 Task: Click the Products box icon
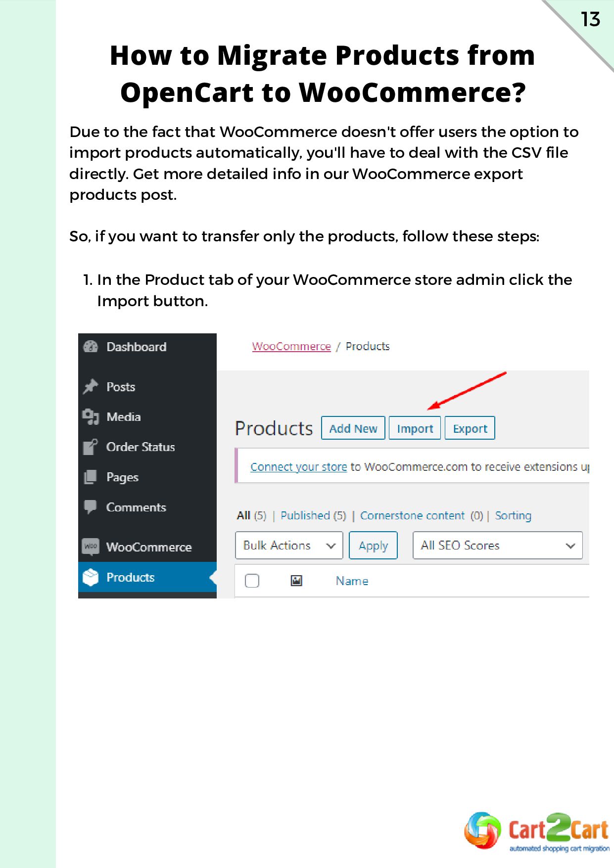[x=91, y=577]
